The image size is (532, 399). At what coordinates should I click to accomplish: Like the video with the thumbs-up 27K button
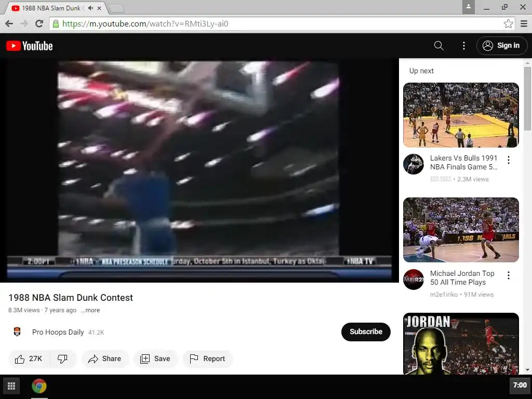pyautogui.click(x=29, y=358)
